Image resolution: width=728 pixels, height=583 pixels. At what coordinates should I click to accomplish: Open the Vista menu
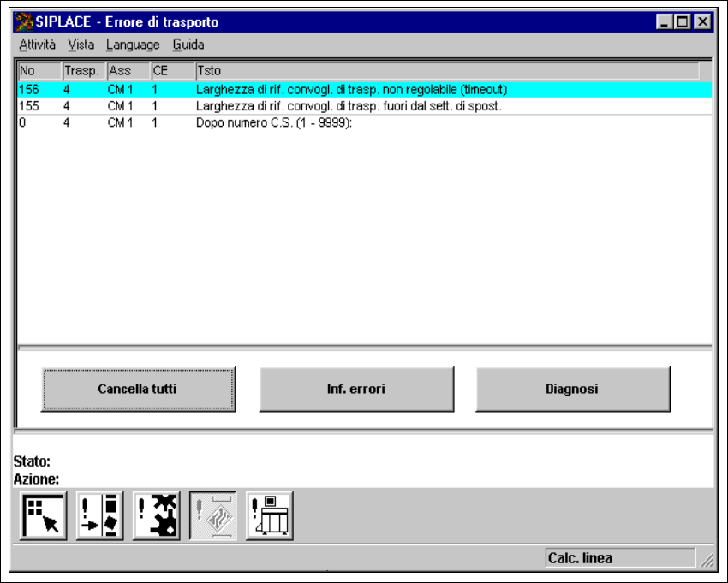[x=81, y=45]
